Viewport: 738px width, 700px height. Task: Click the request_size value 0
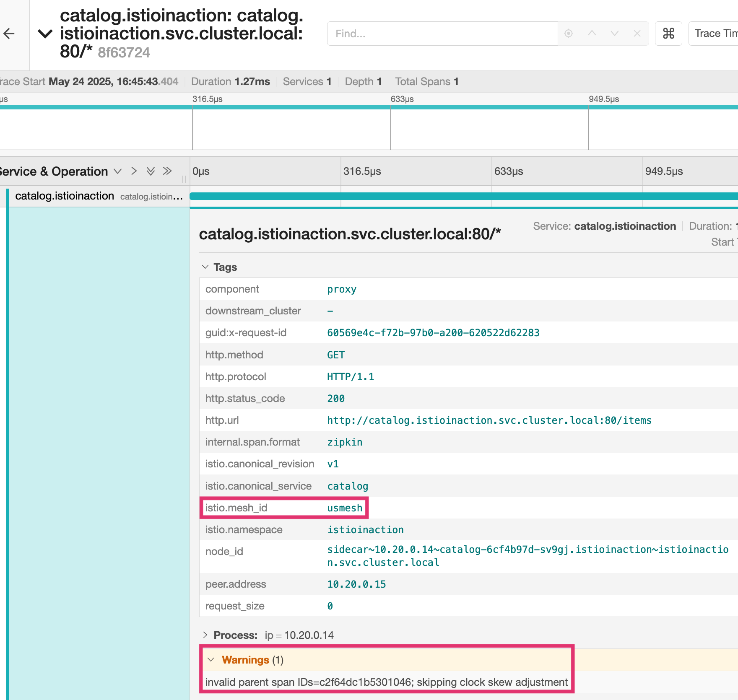click(330, 606)
